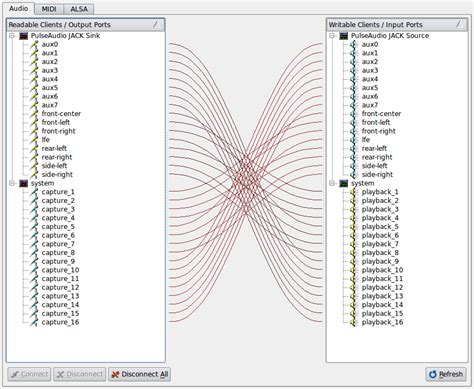
Task: Click the greyed-out Disconnect button
Action: [80, 374]
